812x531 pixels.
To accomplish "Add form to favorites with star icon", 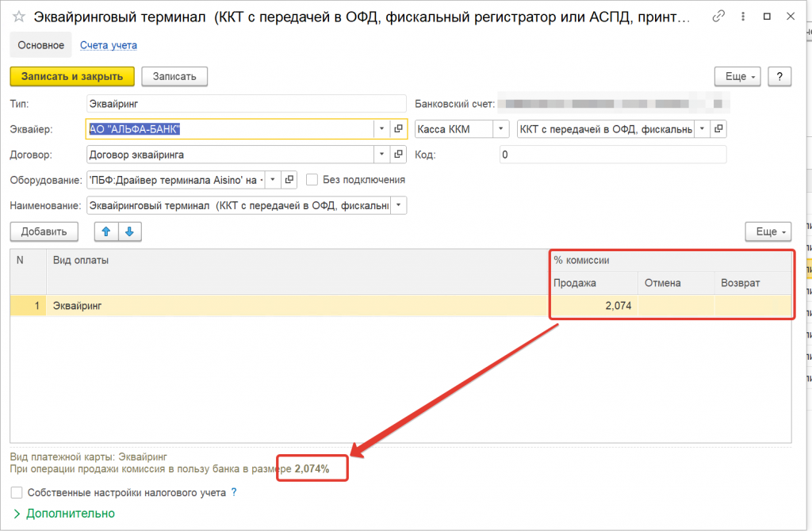I will pyautogui.click(x=18, y=16).
